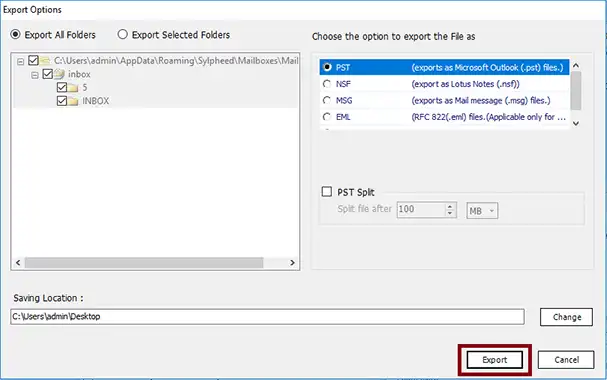
Task: Click the stacked folder icon beside inbox
Action: pyautogui.click(x=59, y=74)
